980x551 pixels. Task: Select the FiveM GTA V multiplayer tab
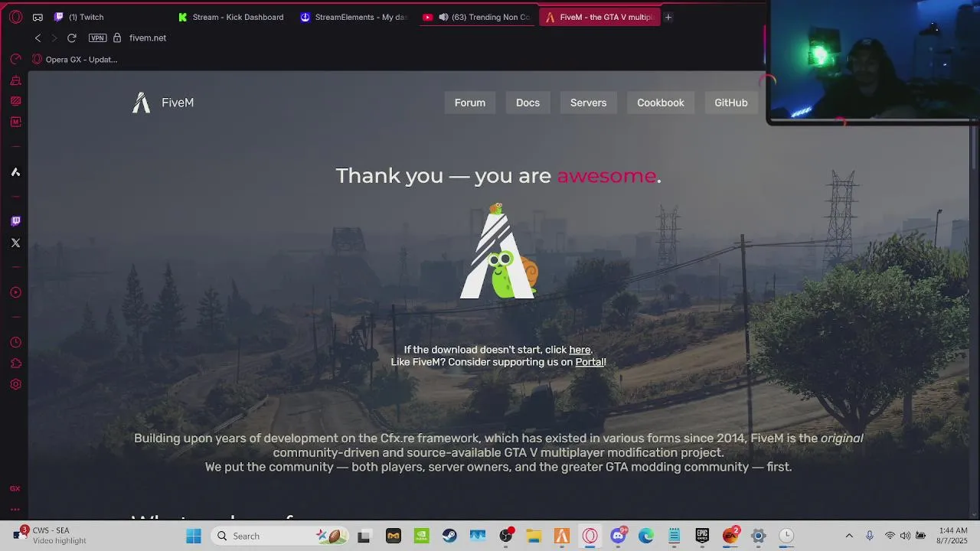(599, 17)
